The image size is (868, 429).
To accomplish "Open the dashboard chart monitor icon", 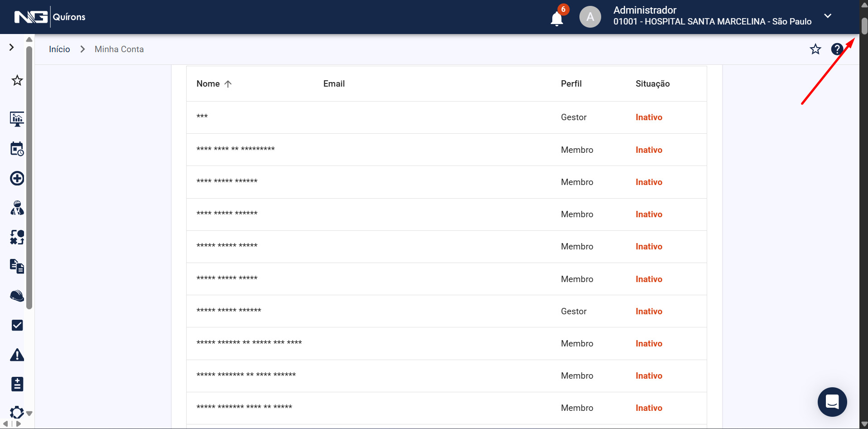I will 17,119.
